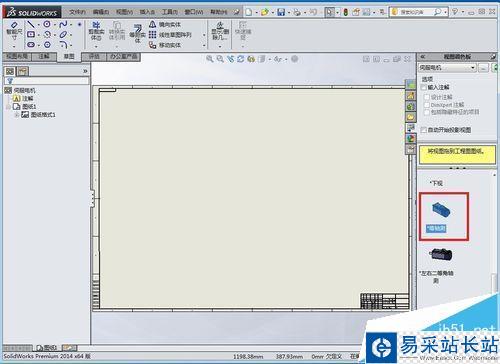Open the PropertyManager tab icon
The width and height of the screenshot is (500, 364).
coord(23,71)
